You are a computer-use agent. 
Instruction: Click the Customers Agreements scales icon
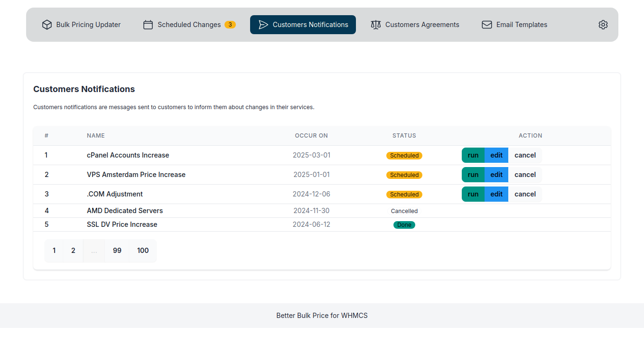coord(375,24)
